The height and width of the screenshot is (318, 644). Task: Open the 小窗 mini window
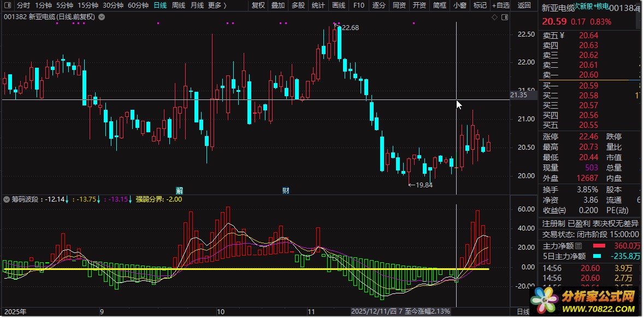pos(460,5)
